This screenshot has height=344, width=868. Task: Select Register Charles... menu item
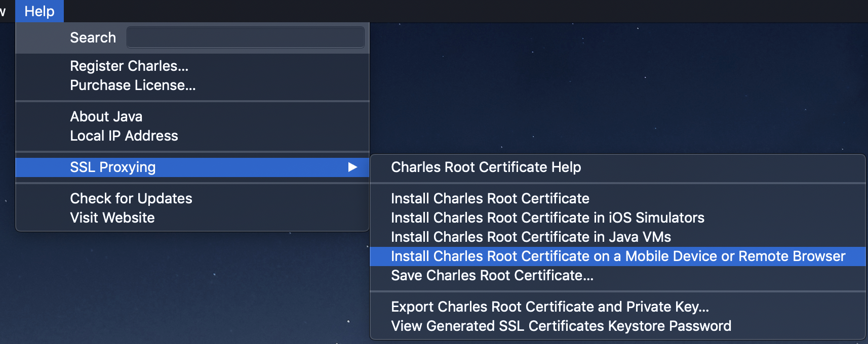click(192, 66)
